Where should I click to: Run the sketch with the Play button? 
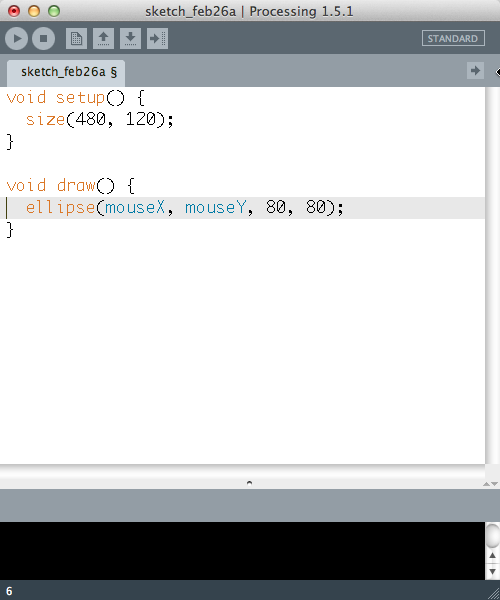coord(16,38)
